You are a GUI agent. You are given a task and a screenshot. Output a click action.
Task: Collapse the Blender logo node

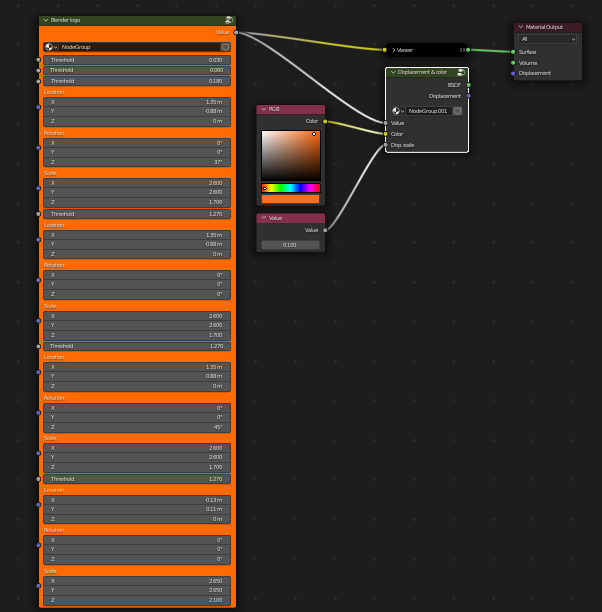(x=46, y=20)
